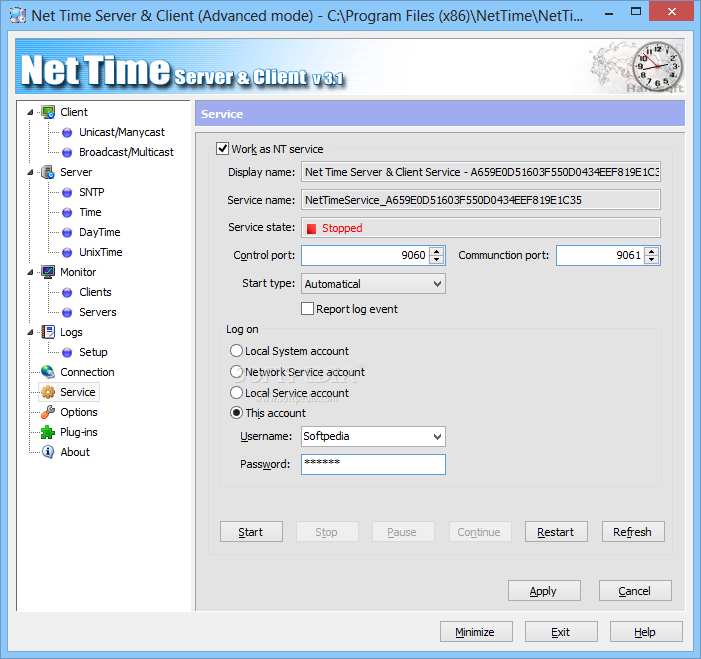Select Network Service account option
Screen dimensions: 701x659
pos(236,372)
